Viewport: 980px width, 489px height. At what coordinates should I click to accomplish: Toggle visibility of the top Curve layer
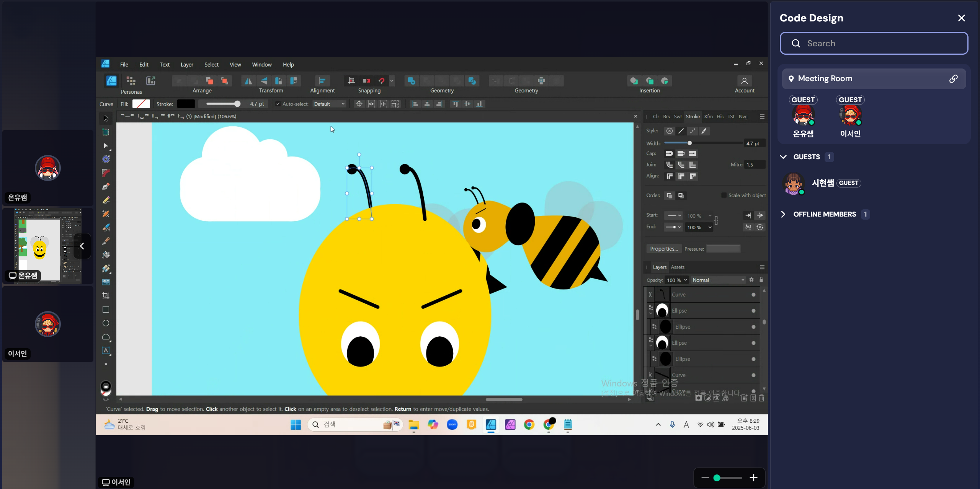(x=753, y=295)
